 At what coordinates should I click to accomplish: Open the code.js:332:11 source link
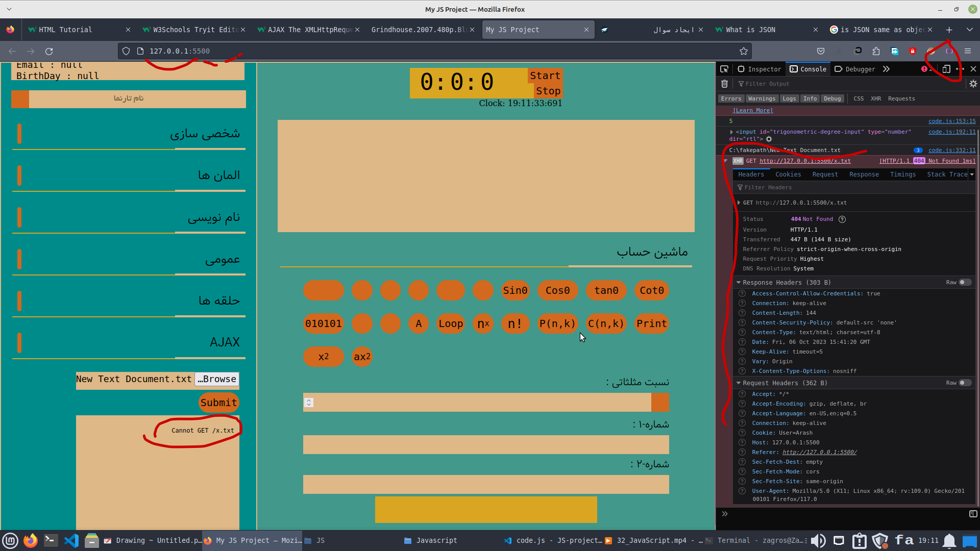951,150
